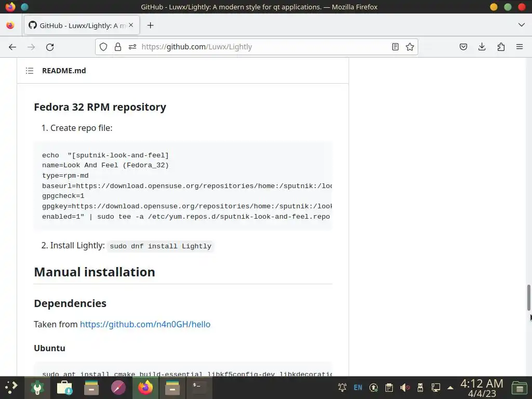Switch the EN keyboard layout indicator

point(357,388)
